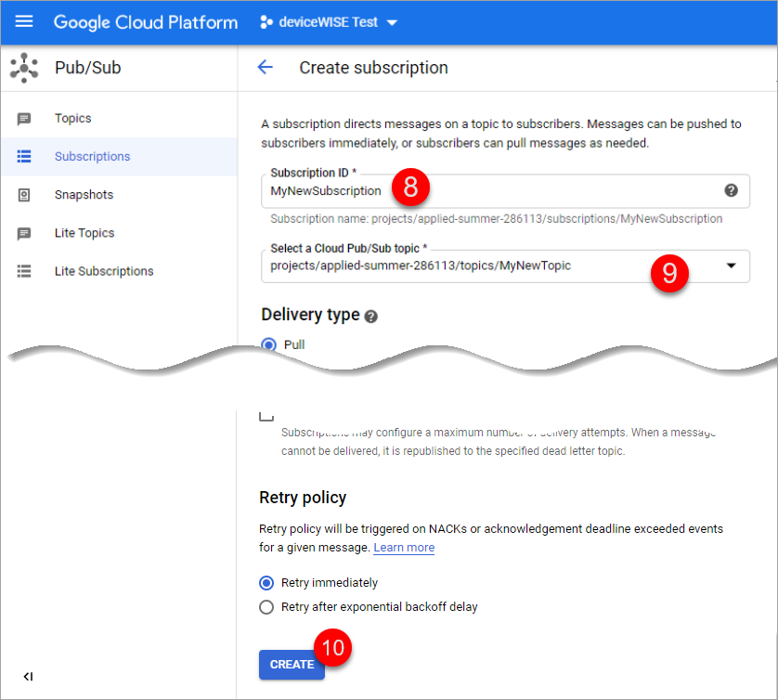Viewport: 778px width, 700px height.
Task: Select Retry immediately option
Action: click(x=266, y=582)
